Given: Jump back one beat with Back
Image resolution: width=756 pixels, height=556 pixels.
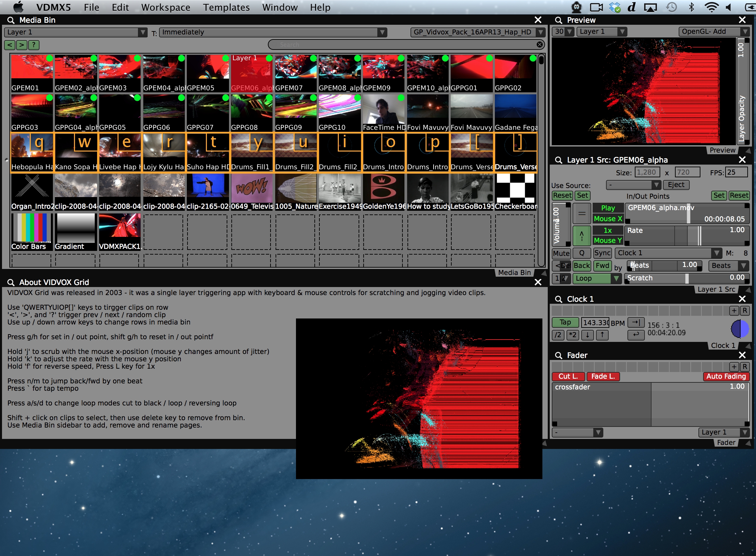Looking at the screenshot, I should (582, 266).
